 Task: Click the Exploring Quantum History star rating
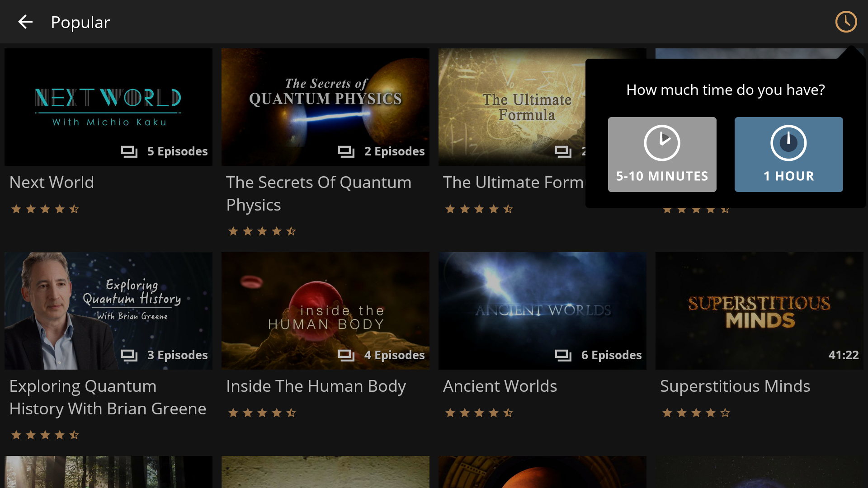(x=45, y=435)
